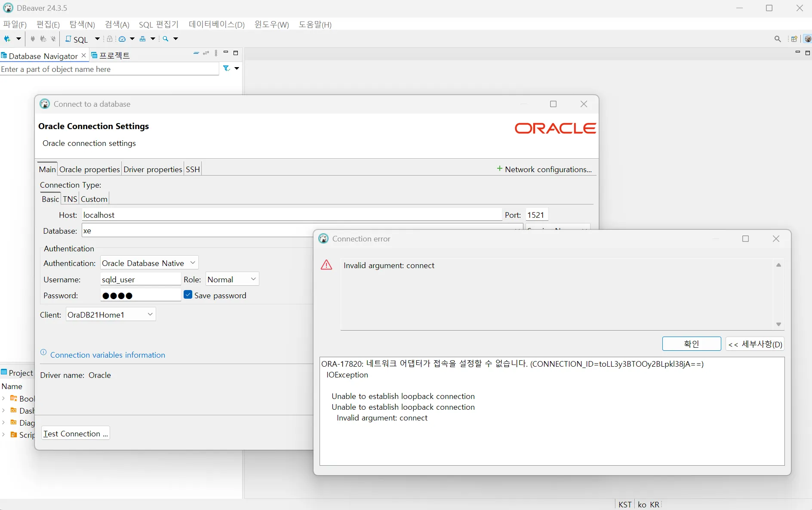Switch to the SSH tab

tap(193, 169)
